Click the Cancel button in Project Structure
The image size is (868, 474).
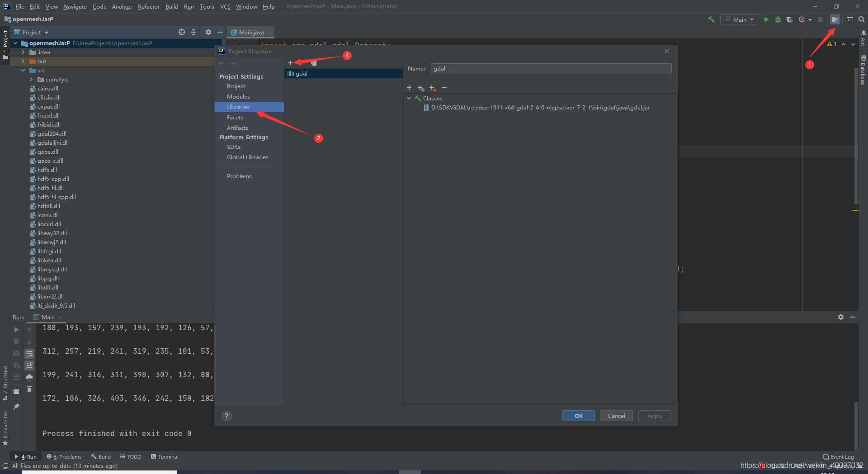[616, 416]
